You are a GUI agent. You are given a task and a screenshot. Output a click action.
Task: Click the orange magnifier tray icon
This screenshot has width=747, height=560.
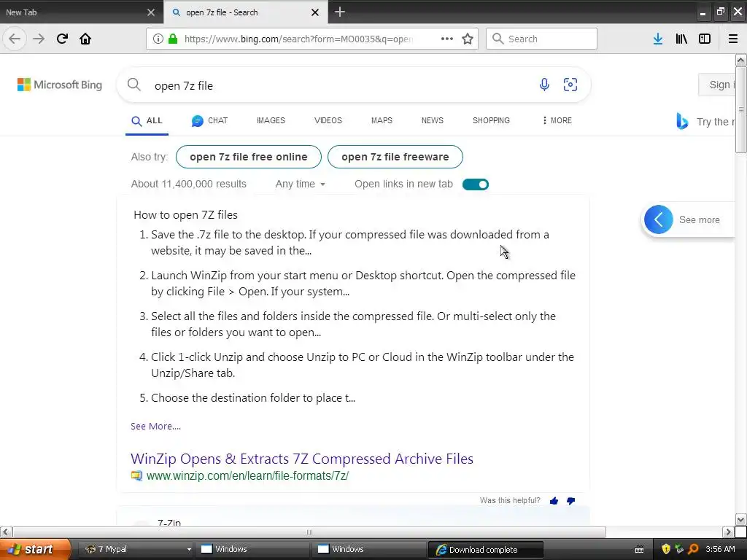[693, 549]
